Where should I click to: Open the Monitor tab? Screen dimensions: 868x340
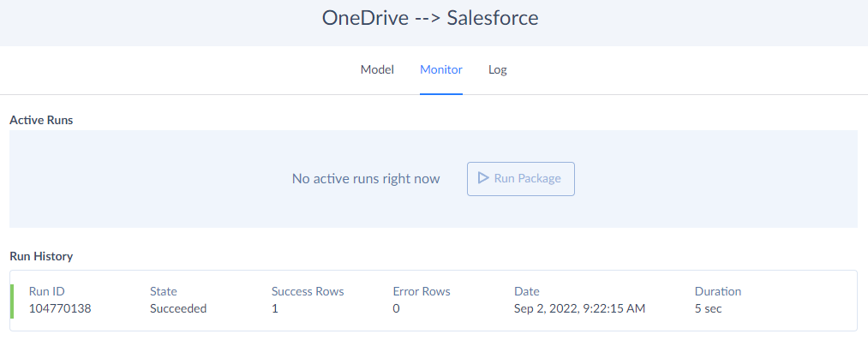(x=441, y=70)
